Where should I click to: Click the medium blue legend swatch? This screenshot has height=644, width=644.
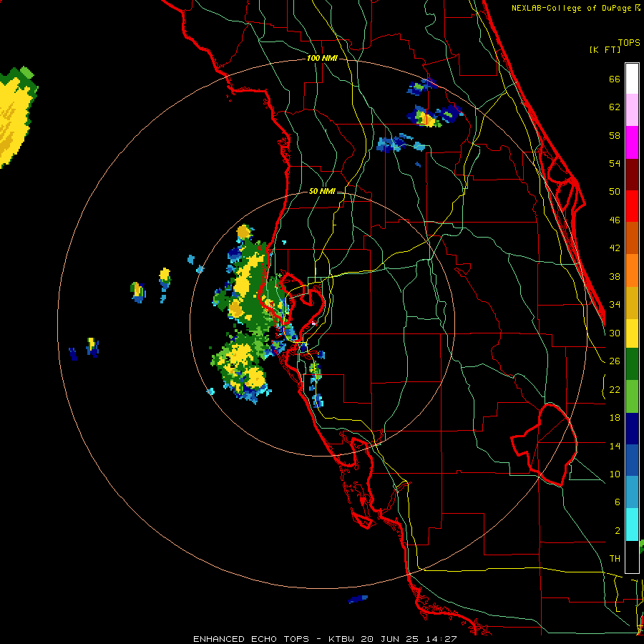click(632, 460)
